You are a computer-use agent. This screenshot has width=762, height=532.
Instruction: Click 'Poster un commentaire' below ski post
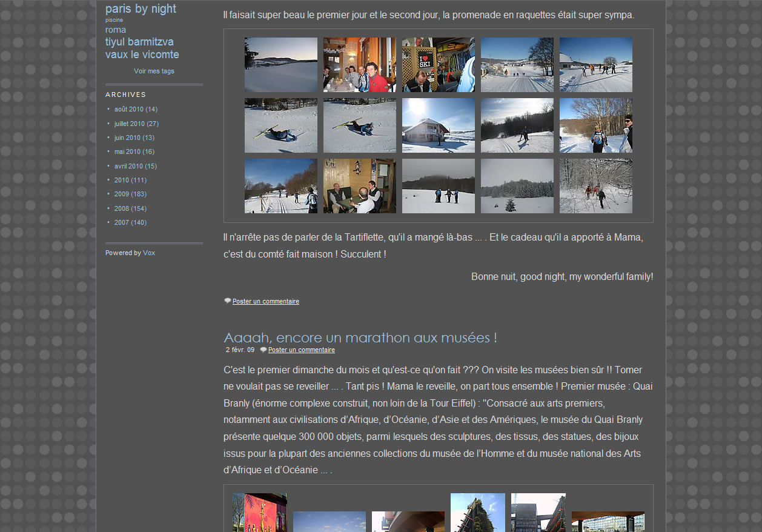point(265,301)
